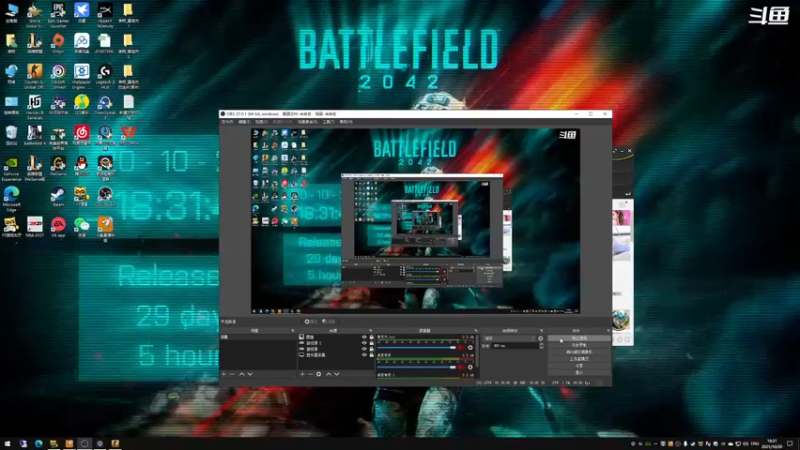This screenshot has height=450, width=800.
Task: Click the transition duration stepper arrows
Action: [541, 345]
